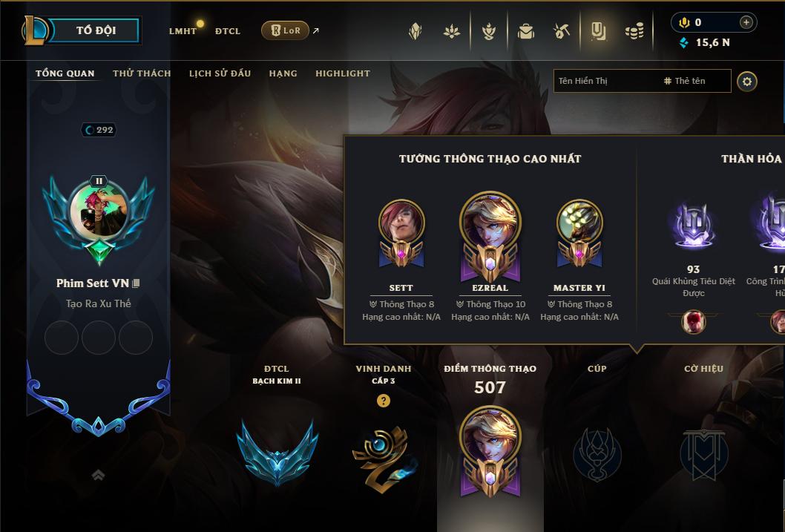The image size is (785, 532).
Task: Click the TỔ ĐỘI party button
Action: pyautogui.click(x=95, y=30)
